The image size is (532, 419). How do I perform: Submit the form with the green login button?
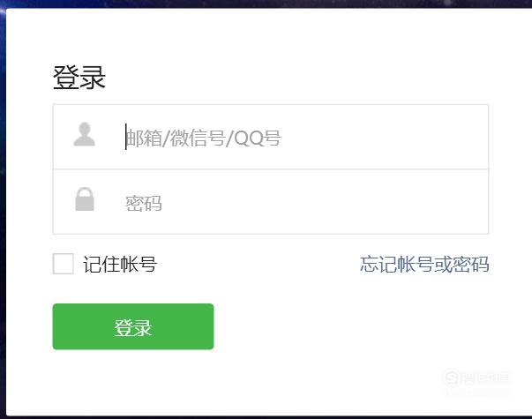[x=133, y=326]
